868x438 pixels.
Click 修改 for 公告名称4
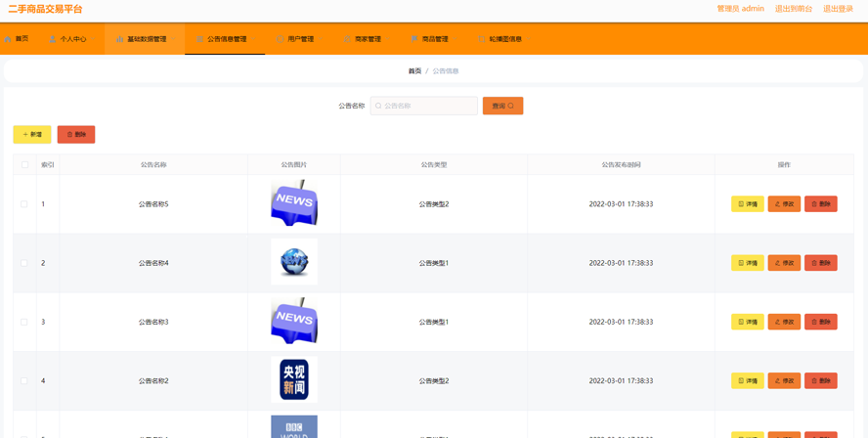(x=784, y=263)
